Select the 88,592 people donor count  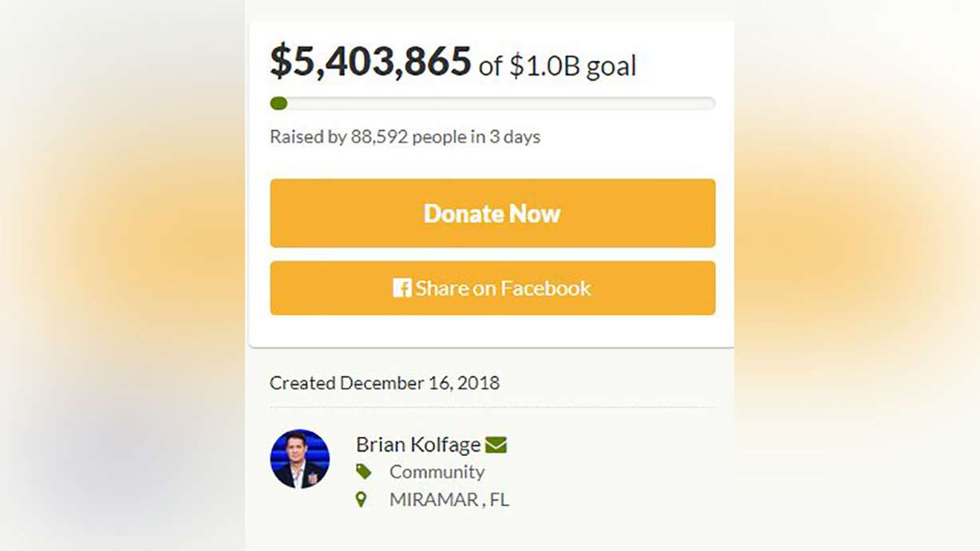(375, 136)
